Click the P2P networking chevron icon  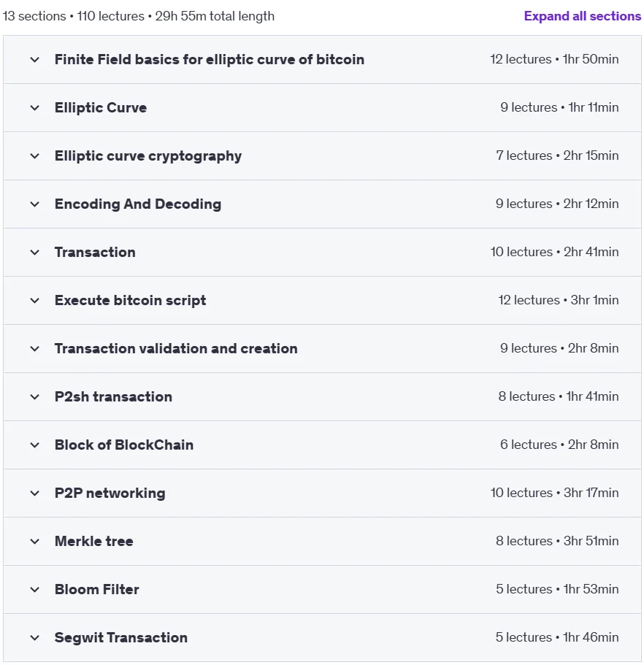pos(35,493)
